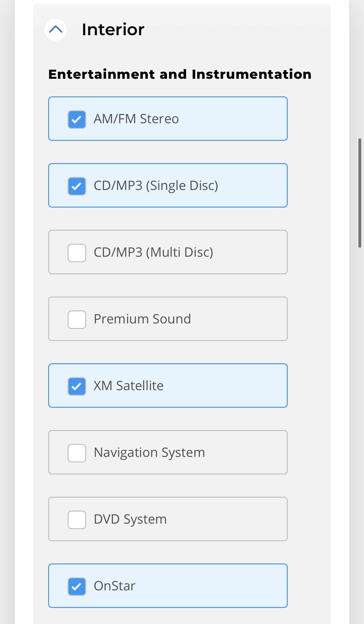The width and height of the screenshot is (364, 624).
Task: Deselect the XM Satellite checkbox
Action: click(x=77, y=386)
